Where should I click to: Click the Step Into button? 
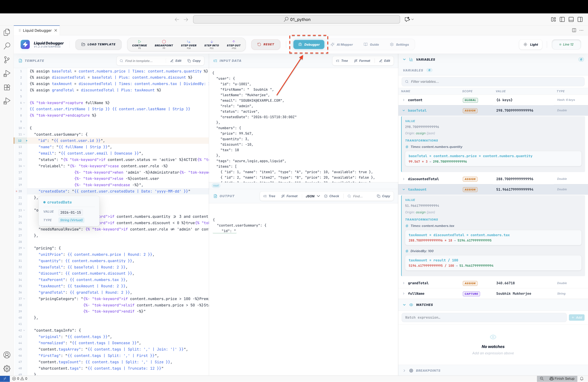(x=211, y=45)
